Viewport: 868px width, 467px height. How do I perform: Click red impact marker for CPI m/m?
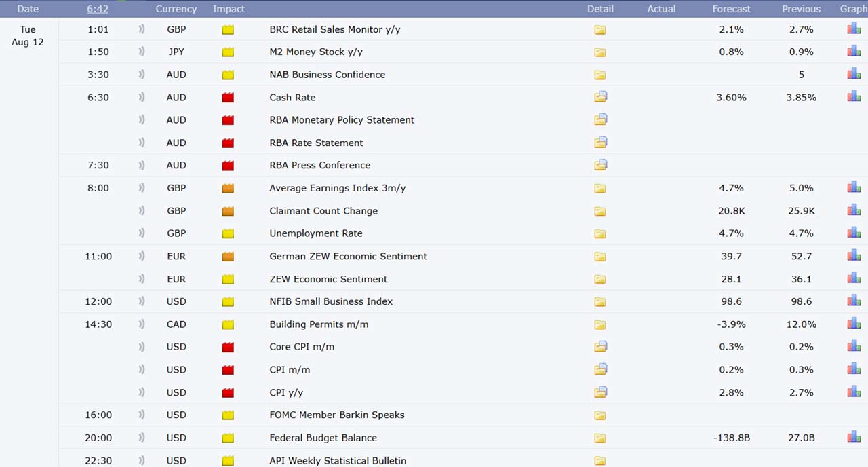point(228,370)
